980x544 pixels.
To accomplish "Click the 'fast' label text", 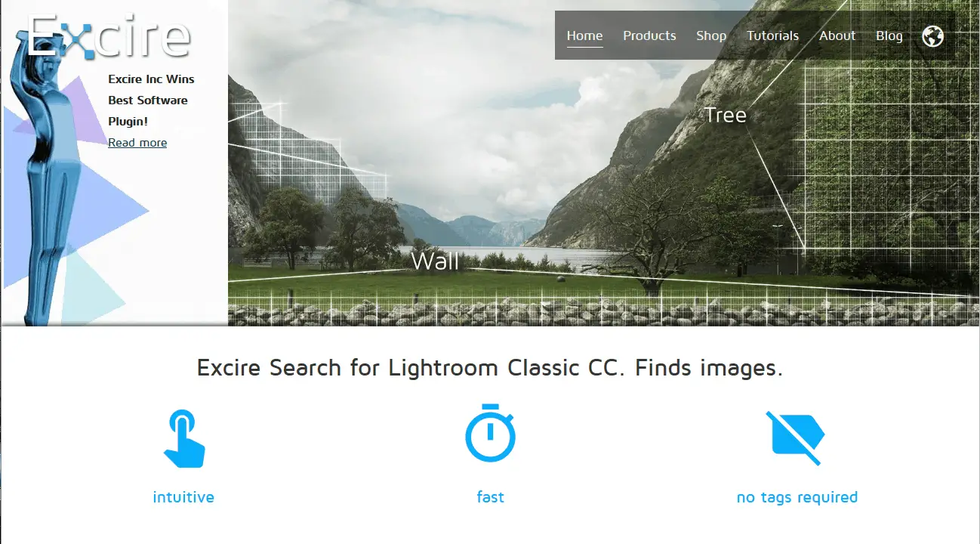I will tap(491, 497).
